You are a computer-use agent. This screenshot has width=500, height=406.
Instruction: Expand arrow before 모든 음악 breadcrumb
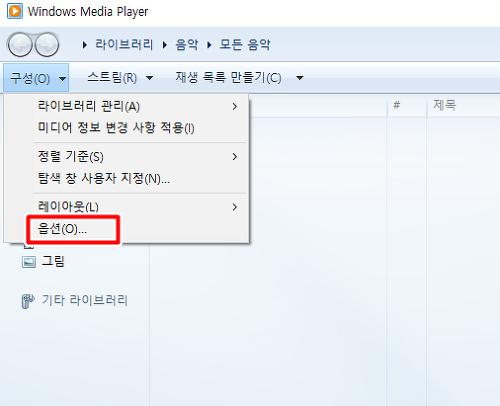coord(209,45)
